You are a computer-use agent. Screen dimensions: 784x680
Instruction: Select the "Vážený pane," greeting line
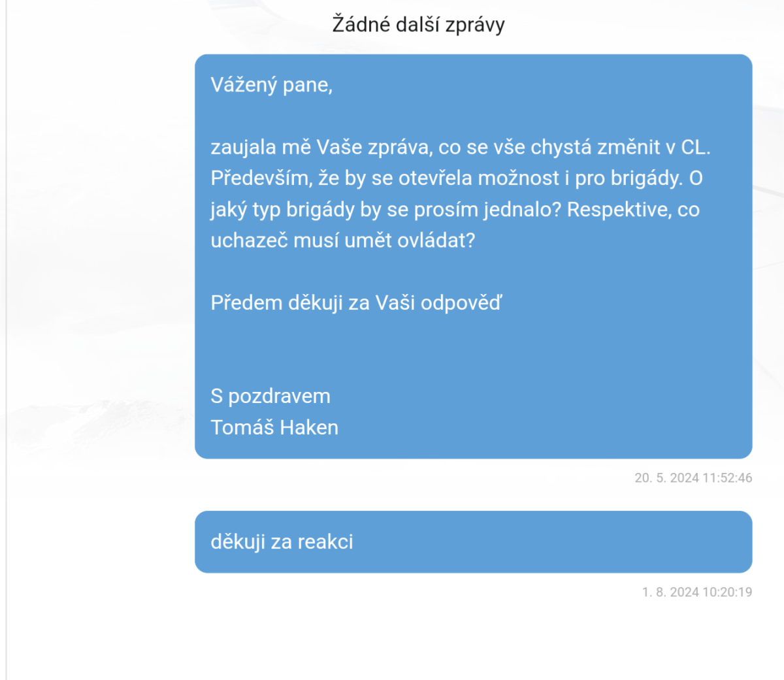tap(272, 85)
